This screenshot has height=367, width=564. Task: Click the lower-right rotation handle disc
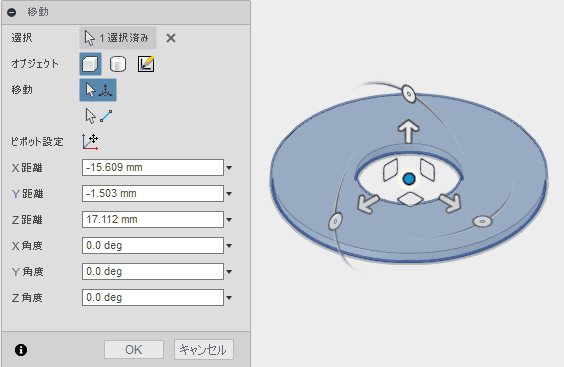[482, 221]
